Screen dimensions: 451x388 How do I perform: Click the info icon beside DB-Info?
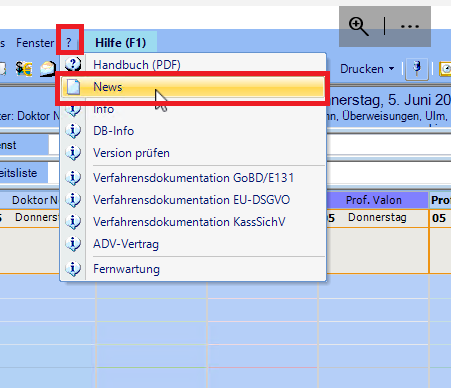point(73,131)
